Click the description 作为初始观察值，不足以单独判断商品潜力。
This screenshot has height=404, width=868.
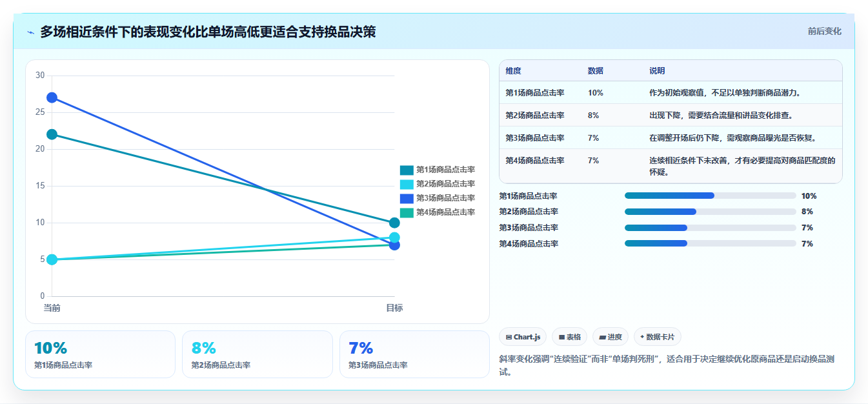tap(725, 92)
